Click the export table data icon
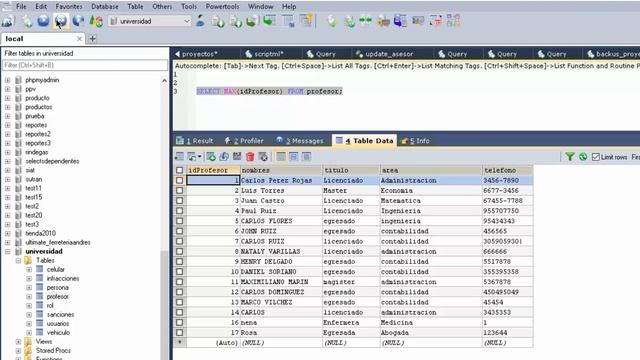 179,157
